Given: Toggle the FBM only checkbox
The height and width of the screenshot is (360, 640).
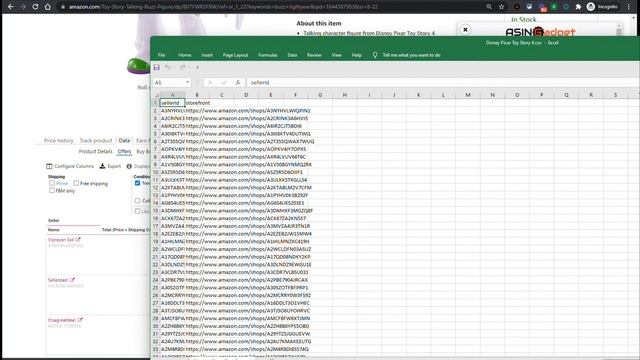Looking at the screenshot, I should pos(52,191).
